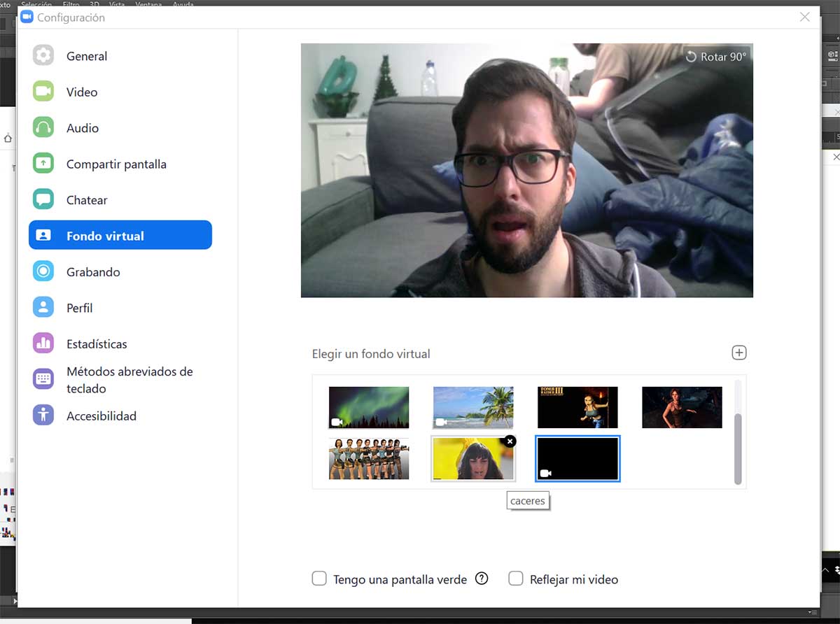This screenshot has height=624, width=840.
Task: Click the Grabando record icon
Action: click(43, 271)
